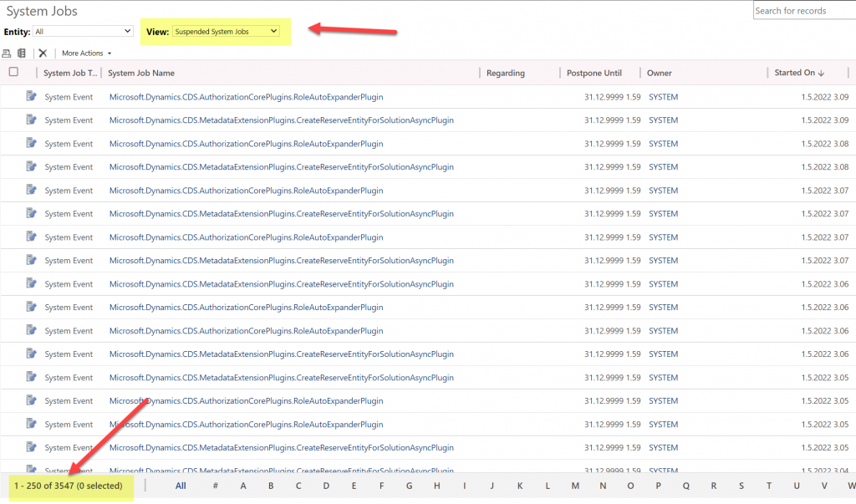Filter records by letter R

714,486
